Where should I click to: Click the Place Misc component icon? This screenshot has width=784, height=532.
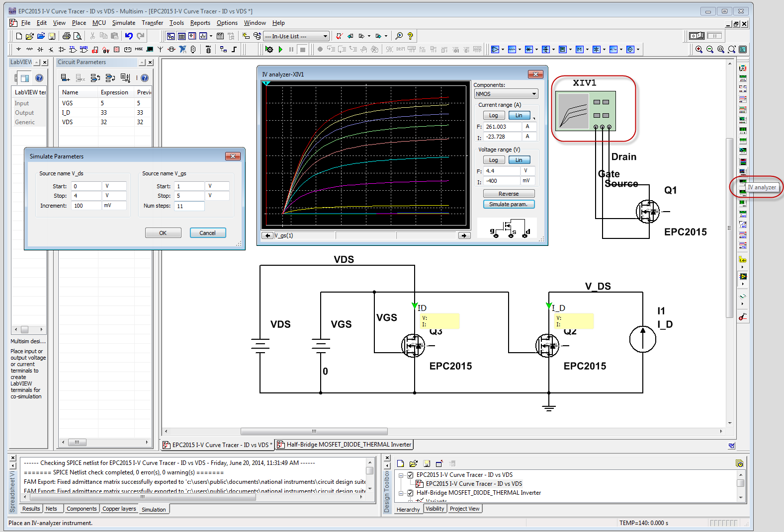(139, 50)
